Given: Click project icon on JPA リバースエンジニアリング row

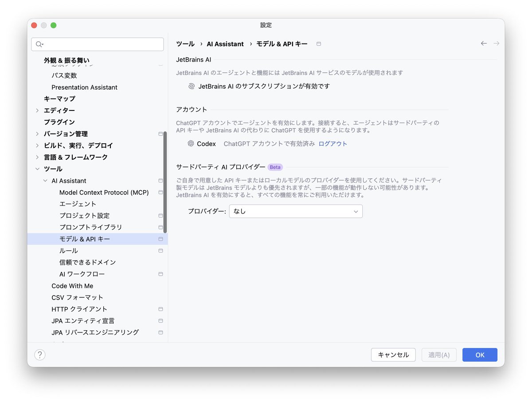Looking at the screenshot, I should click(160, 332).
